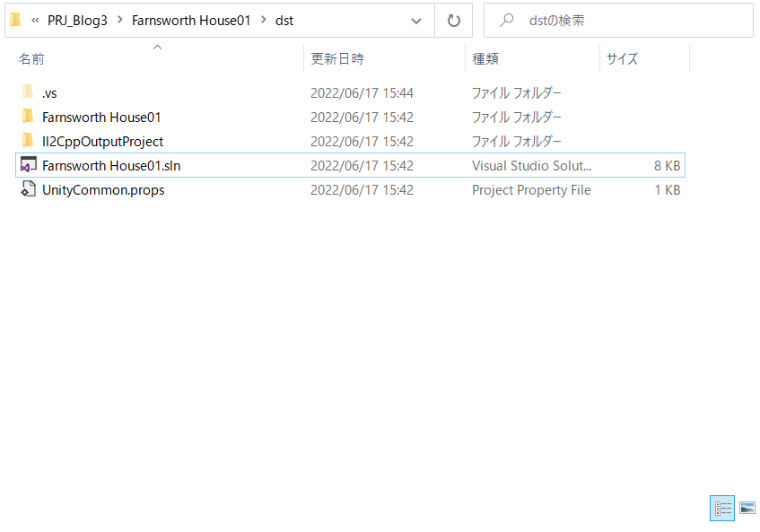
Task: Toggle sort direction arrow above 名前
Action: (x=157, y=47)
